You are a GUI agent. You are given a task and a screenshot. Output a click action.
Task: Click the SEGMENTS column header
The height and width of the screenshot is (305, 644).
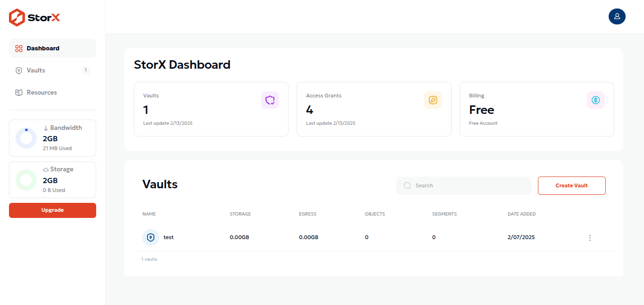point(445,214)
